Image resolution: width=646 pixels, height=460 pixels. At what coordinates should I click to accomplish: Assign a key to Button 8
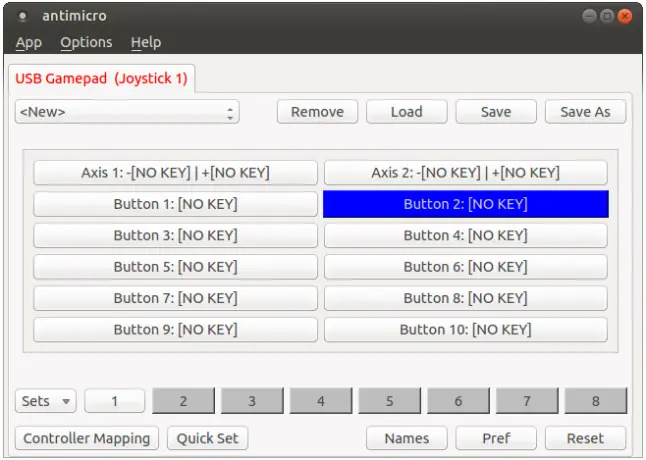[466, 298]
